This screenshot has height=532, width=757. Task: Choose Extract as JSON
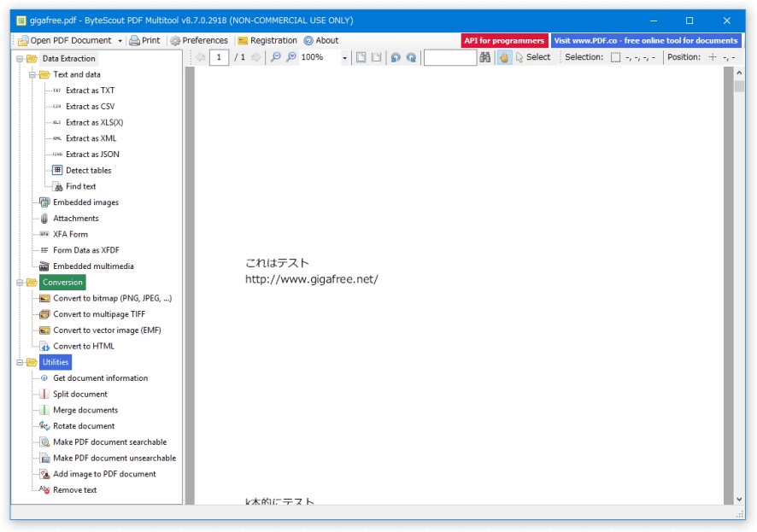(x=92, y=155)
